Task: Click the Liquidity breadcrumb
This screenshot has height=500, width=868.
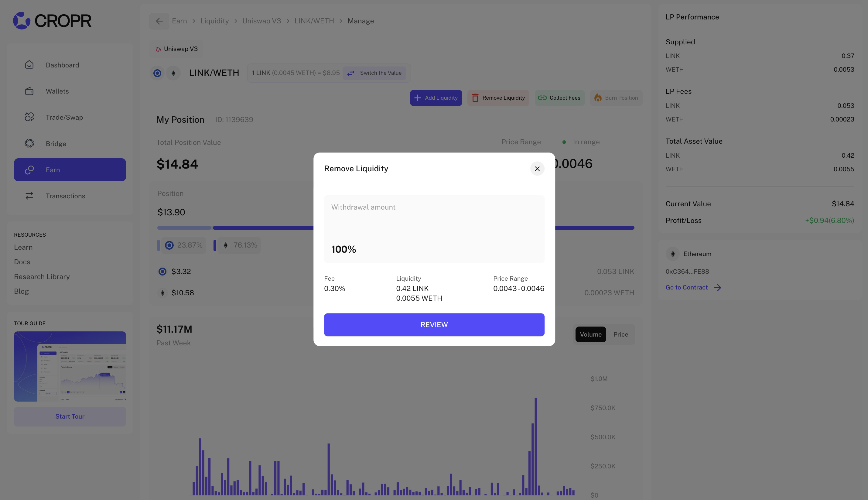Action: [x=215, y=21]
